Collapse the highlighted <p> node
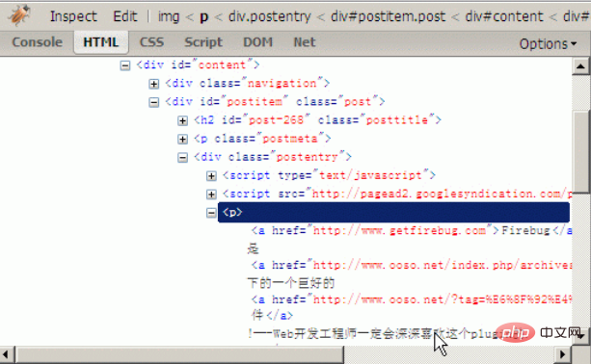Image resolution: width=591 pixels, height=364 pixels. pyautogui.click(x=211, y=213)
